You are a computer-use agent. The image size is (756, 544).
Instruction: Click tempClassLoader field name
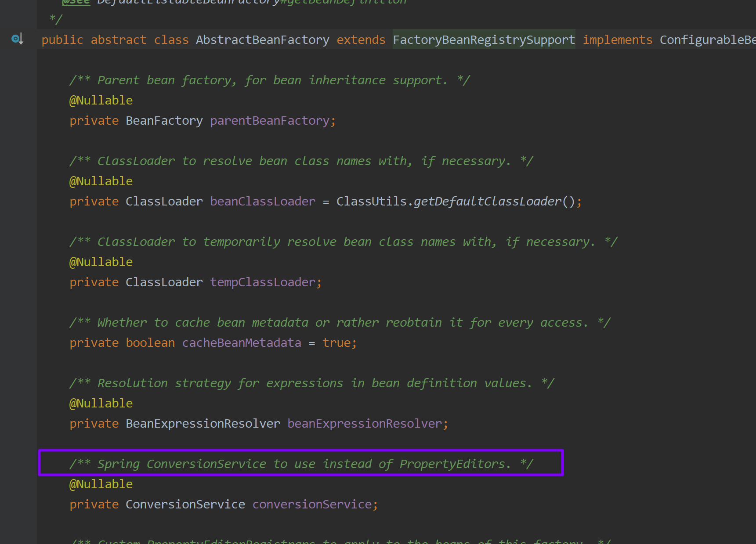click(263, 282)
